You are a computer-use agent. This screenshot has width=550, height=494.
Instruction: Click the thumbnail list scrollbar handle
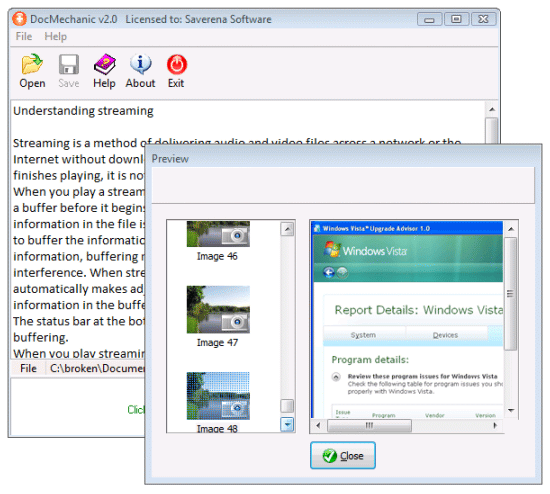pyautogui.click(x=287, y=406)
